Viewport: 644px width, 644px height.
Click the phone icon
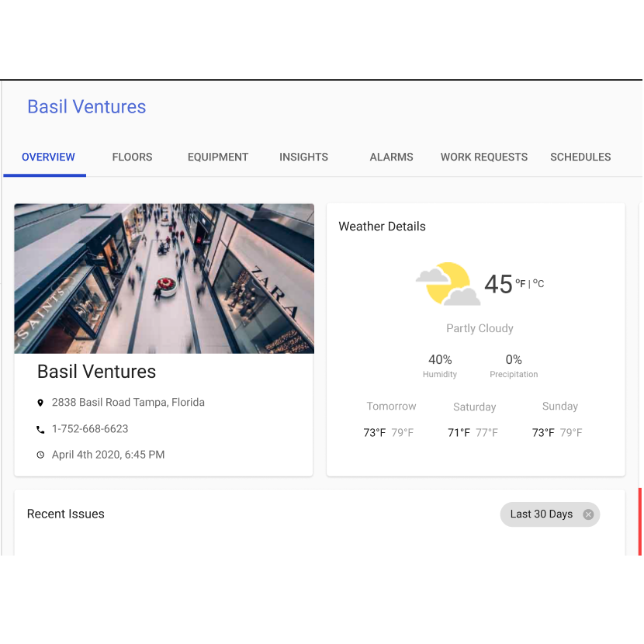[x=40, y=430]
